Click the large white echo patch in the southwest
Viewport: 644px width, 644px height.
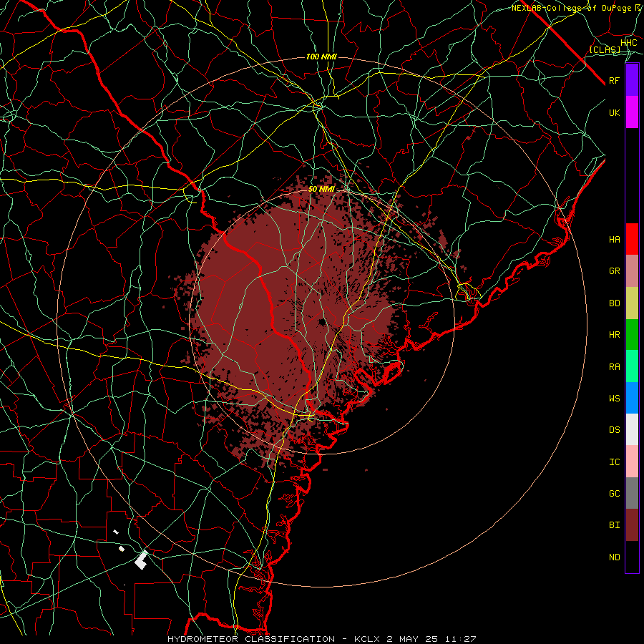141,560
